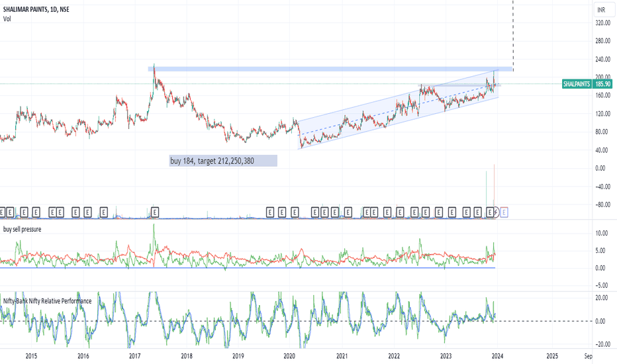Select the rising parallel channel drawing
617x364 pixels.
click(x=398, y=109)
